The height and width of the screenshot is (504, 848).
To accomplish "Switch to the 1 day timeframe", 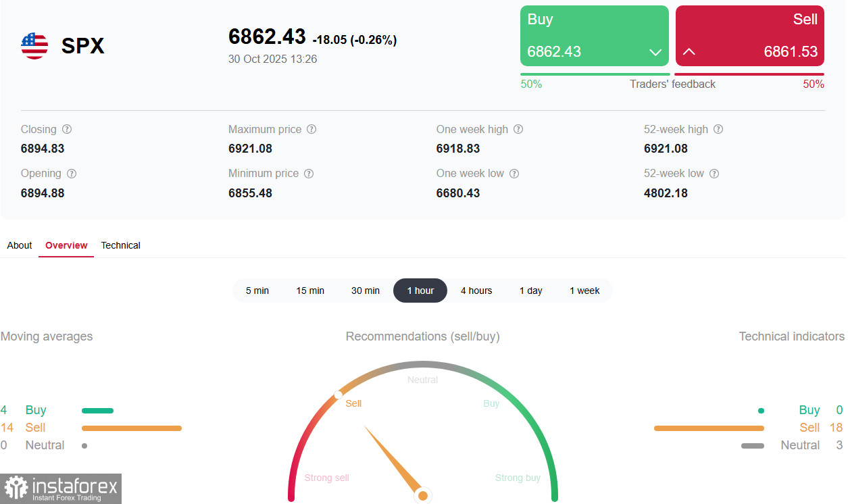I will tap(531, 291).
